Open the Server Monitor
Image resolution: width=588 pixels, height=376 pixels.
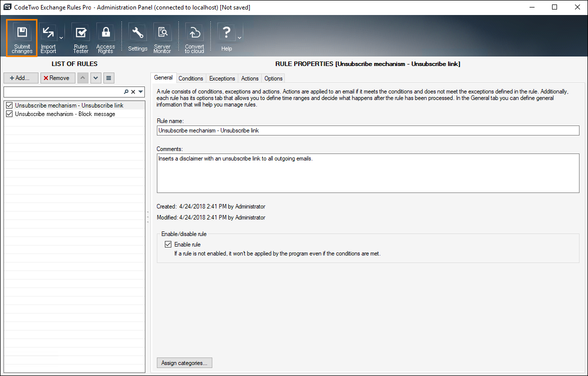(162, 38)
